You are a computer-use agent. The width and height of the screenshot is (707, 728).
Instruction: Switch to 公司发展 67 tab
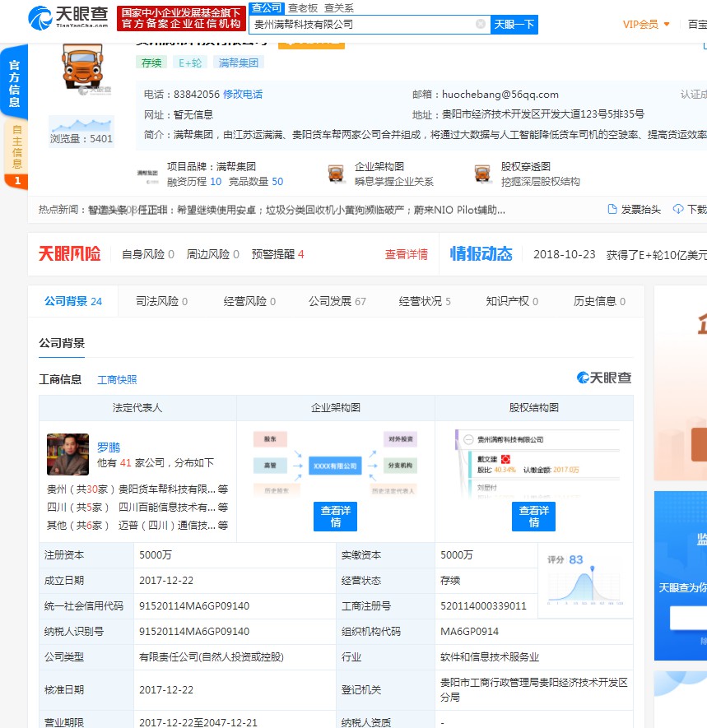(337, 301)
